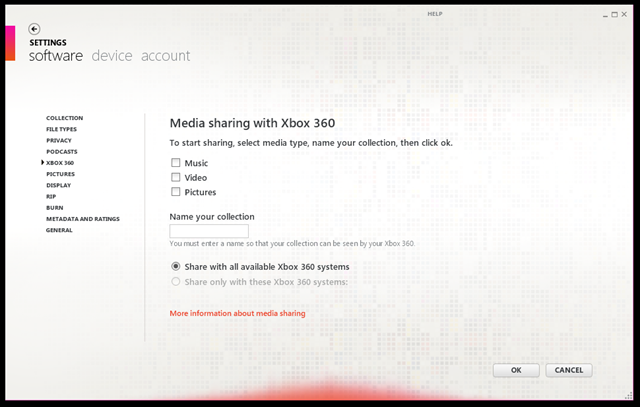
Task: Enable the Pictures sharing checkbox
Action: [176, 191]
